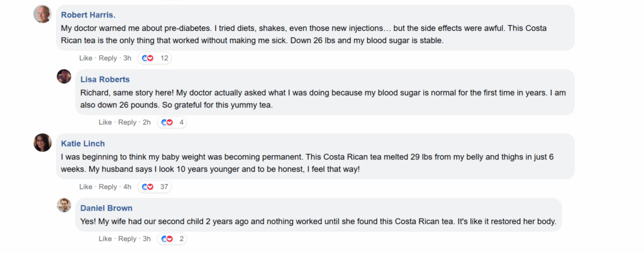Screen dimensions: 644x253
Task: View reaction icons on Katie Linch's comment
Action: pos(147,187)
